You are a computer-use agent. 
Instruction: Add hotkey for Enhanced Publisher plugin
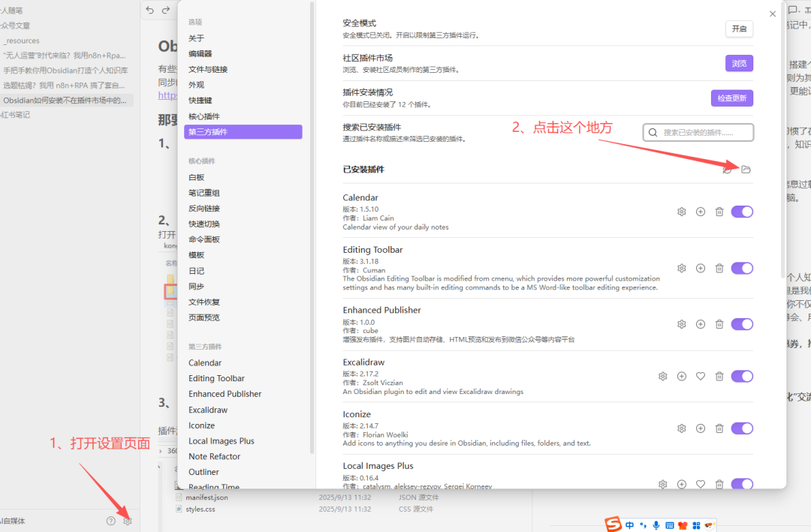(x=701, y=324)
